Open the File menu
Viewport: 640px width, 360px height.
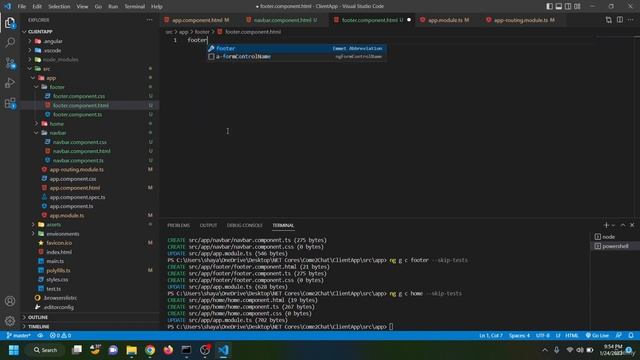(22, 7)
